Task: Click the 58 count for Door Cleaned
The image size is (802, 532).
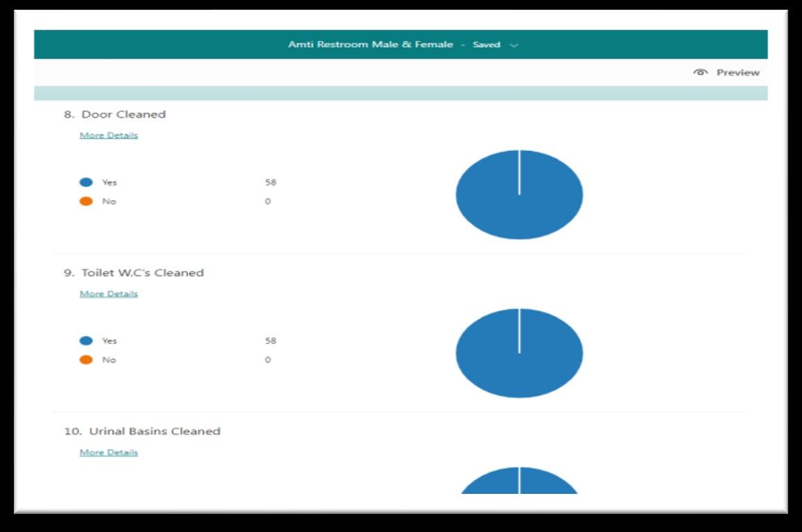Action: (270, 182)
